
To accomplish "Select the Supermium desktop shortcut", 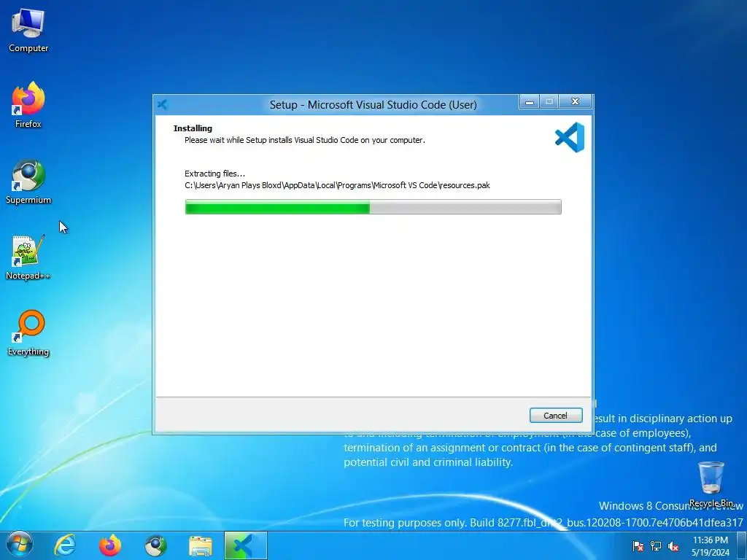I will 28,182.
